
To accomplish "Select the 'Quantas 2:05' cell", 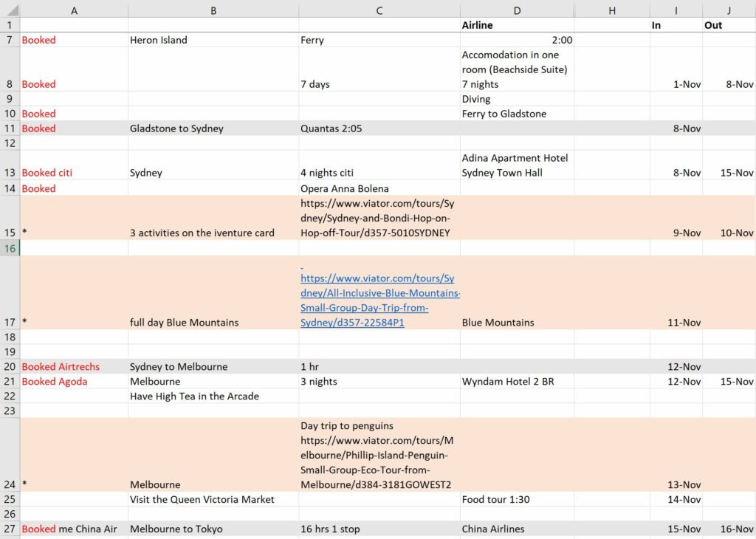I will pyautogui.click(x=379, y=128).
